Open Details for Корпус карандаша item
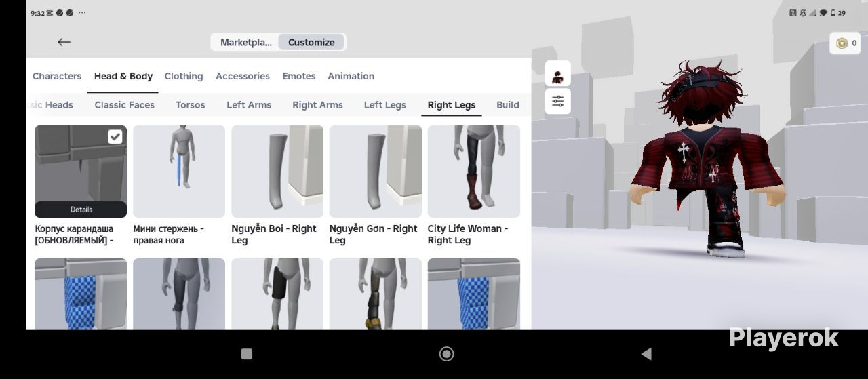The height and width of the screenshot is (379, 868). click(x=81, y=210)
